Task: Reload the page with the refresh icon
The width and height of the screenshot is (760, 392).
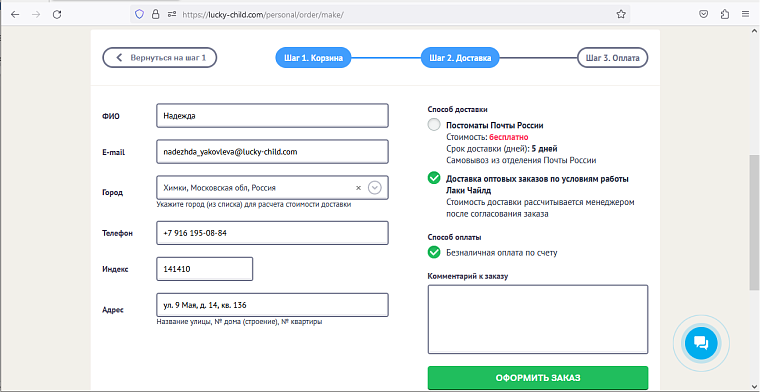Action: [x=57, y=15]
